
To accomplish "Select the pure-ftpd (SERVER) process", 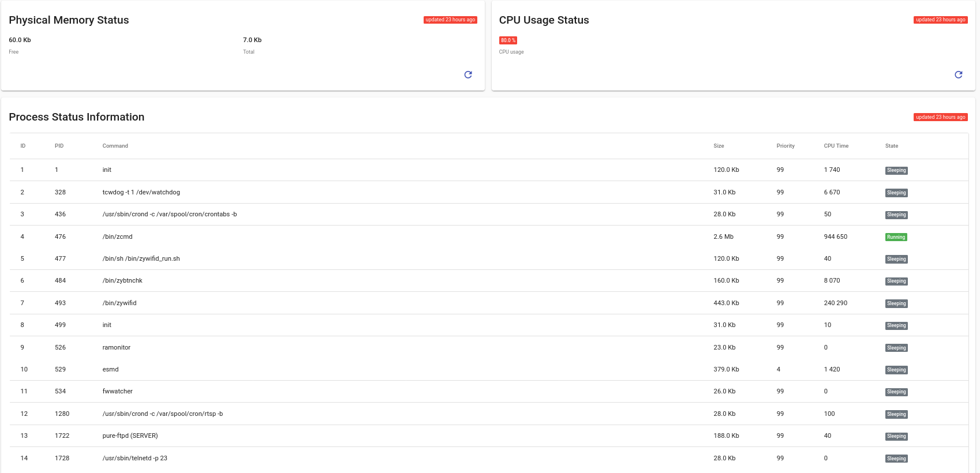I will click(x=130, y=436).
